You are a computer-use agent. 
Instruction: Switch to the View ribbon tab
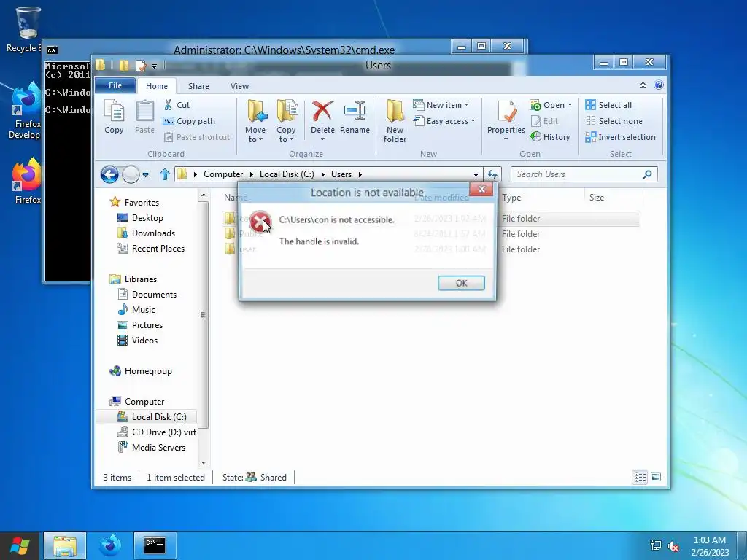pyautogui.click(x=239, y=86)
